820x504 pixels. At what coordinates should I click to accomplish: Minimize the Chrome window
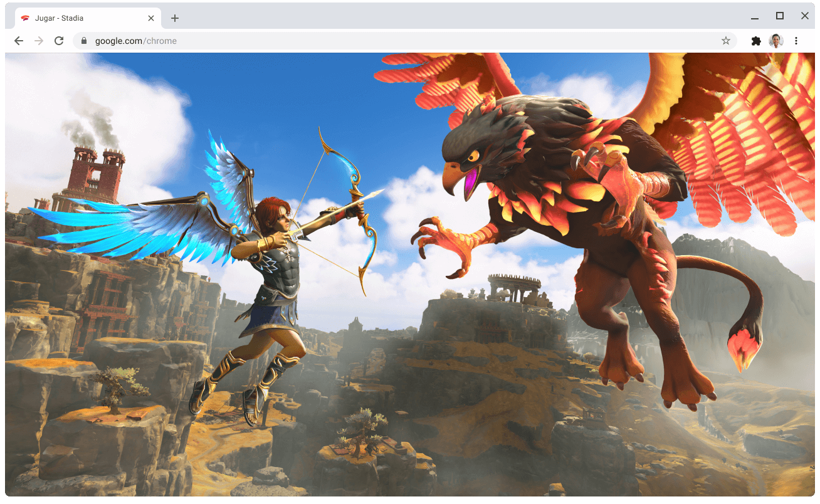coord(755,17)
